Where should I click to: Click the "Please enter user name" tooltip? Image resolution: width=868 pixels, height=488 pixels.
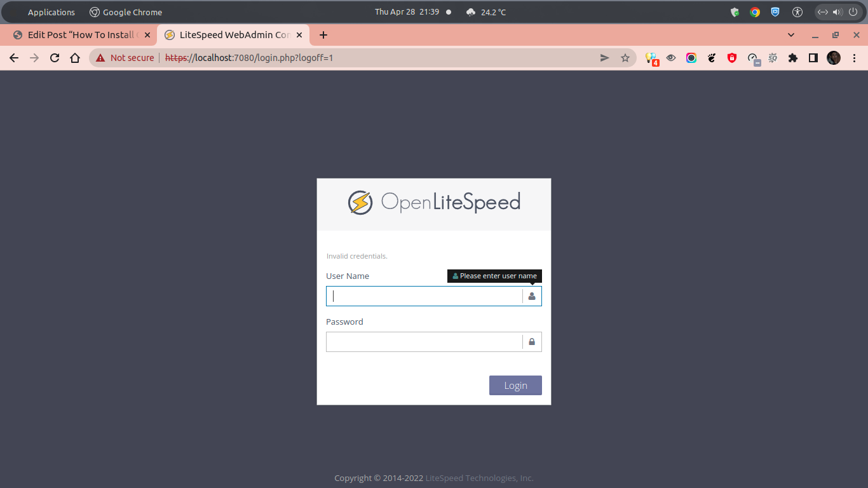494,276
